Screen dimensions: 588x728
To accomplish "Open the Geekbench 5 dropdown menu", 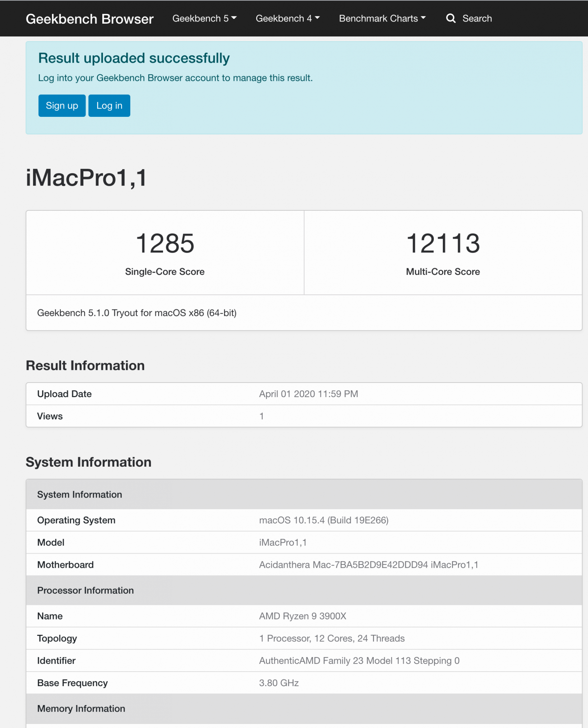I will point(204,19).
